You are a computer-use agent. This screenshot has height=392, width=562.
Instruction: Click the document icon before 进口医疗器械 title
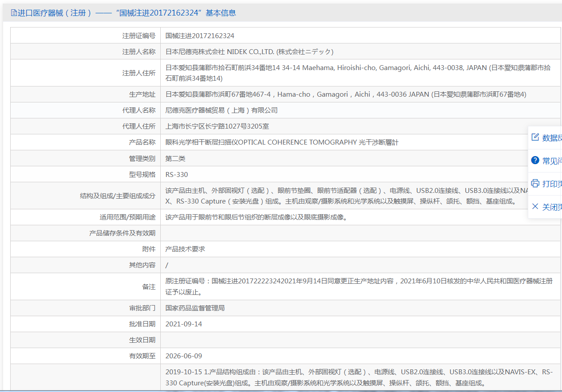[x=14, y=13]
